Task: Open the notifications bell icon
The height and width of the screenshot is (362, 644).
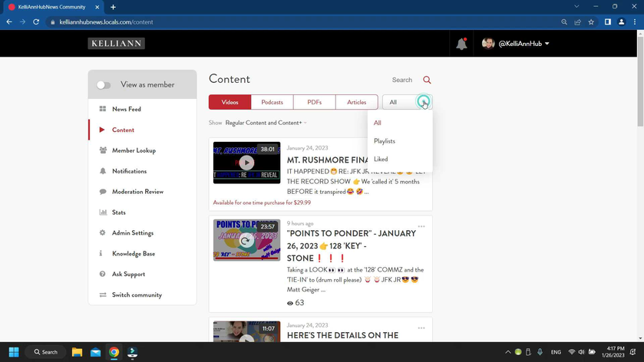Action: point(461,44)
